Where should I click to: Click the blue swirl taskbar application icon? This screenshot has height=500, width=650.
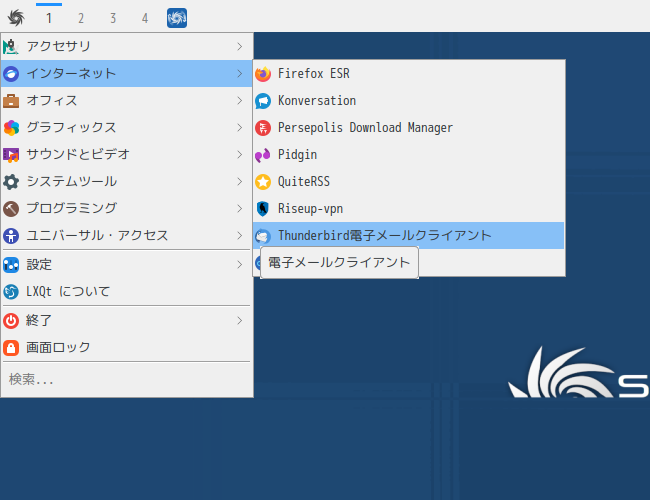click(x=177, y=18)
